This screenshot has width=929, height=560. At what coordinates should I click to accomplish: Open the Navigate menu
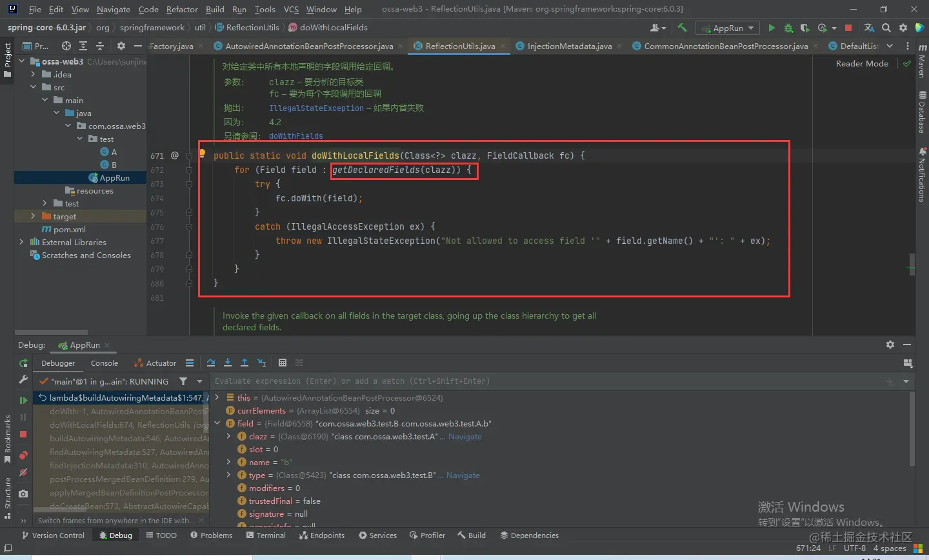coord(114,9)
